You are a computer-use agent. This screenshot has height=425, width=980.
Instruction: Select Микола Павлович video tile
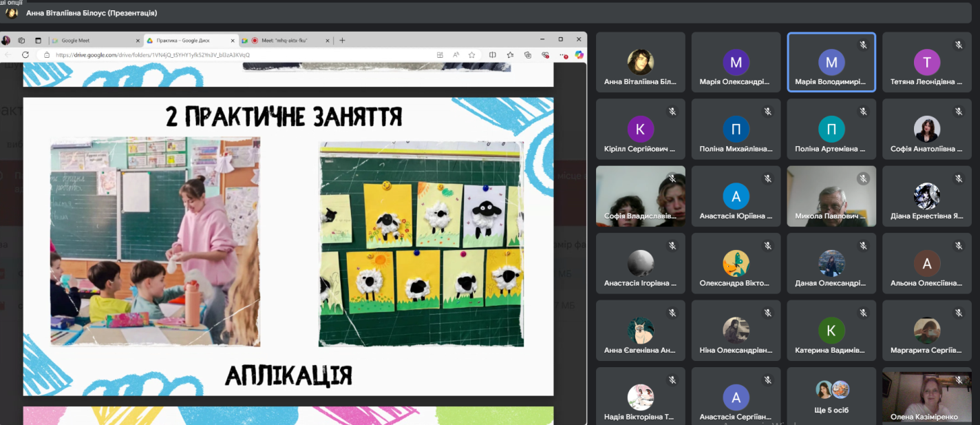click(831, 196)
